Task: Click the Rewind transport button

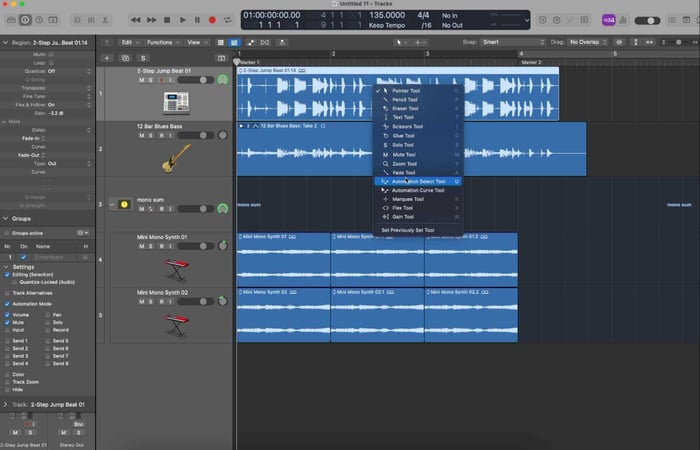Action: (135, 20)
